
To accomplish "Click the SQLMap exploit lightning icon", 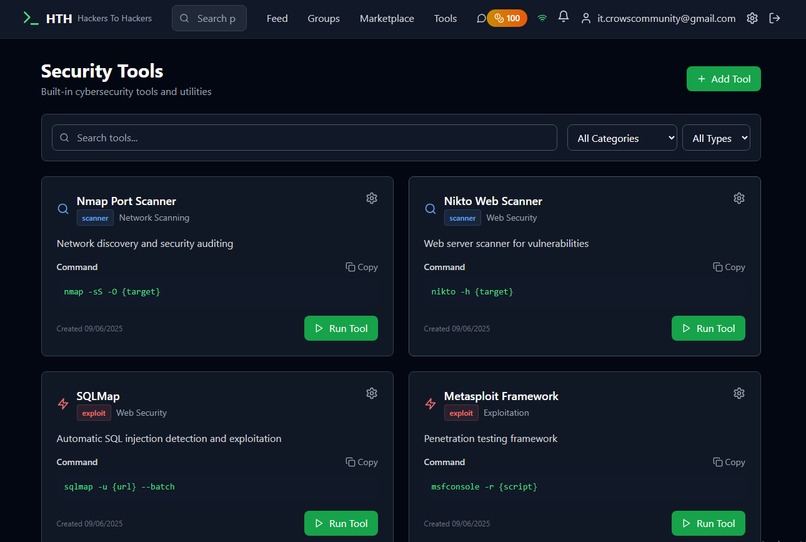I will (63, 404).
